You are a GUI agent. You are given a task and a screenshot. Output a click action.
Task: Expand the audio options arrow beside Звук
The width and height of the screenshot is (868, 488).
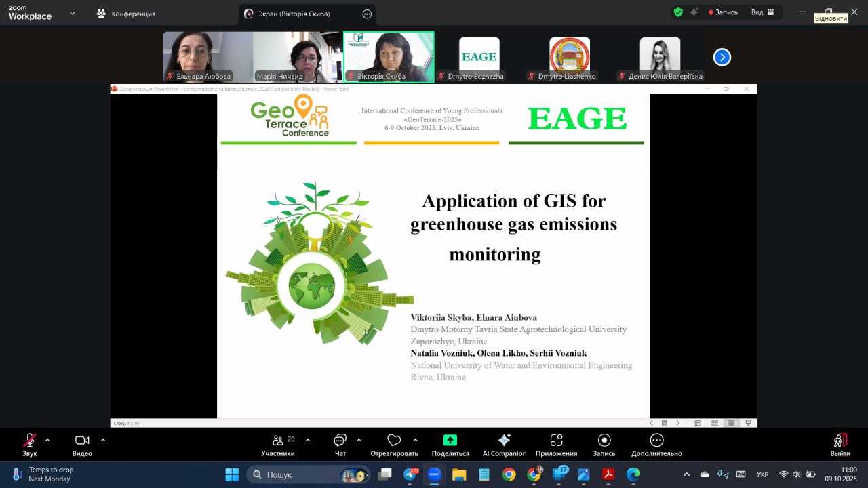pyautogui.click(x=47, y=440)
